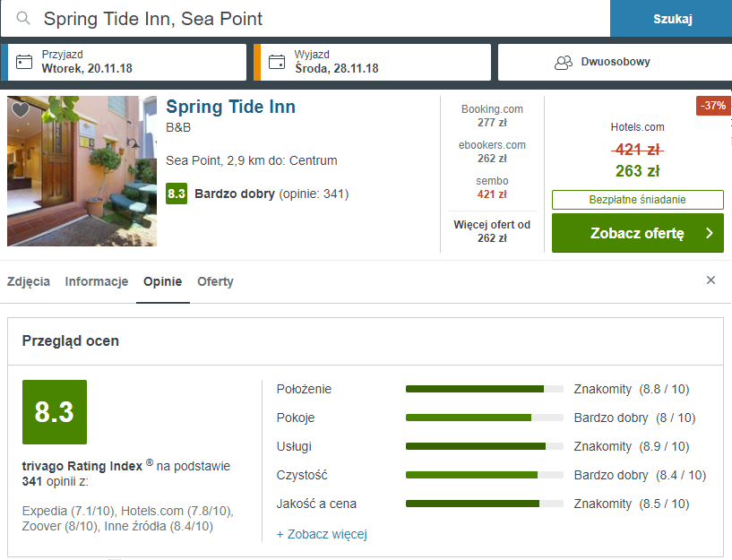Click the check-in calendar icon
The width and height of the screenshot is (732, 560).
[25, 62]
